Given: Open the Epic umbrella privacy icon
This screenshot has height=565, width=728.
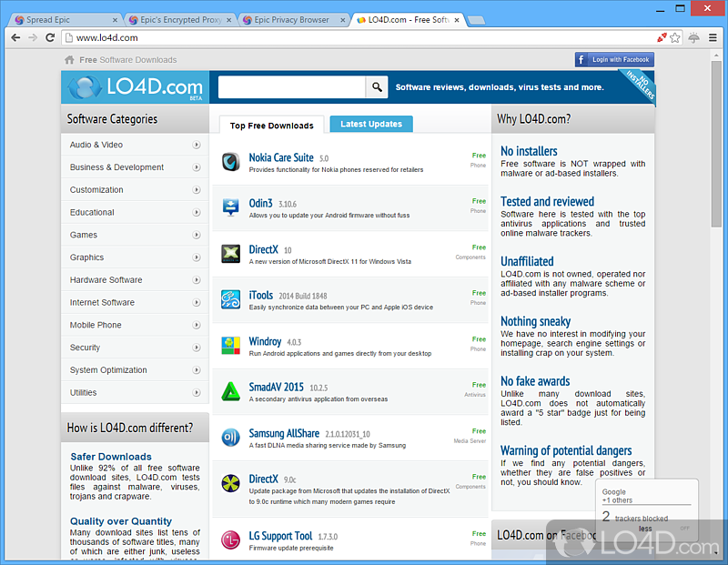Looking at the screenshot, I should tap(693, 37).
